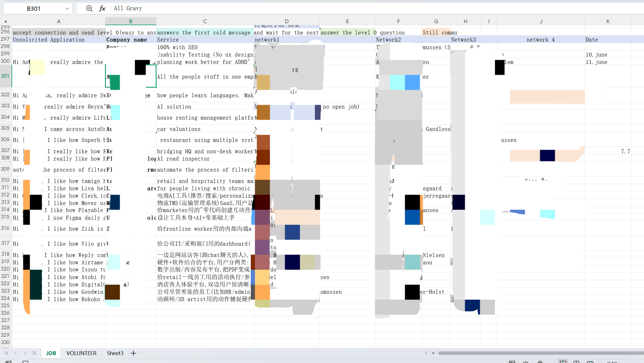The image size is (644, 363).
Task: Click the 'car valuations' service cell
Action: point(205,129)
